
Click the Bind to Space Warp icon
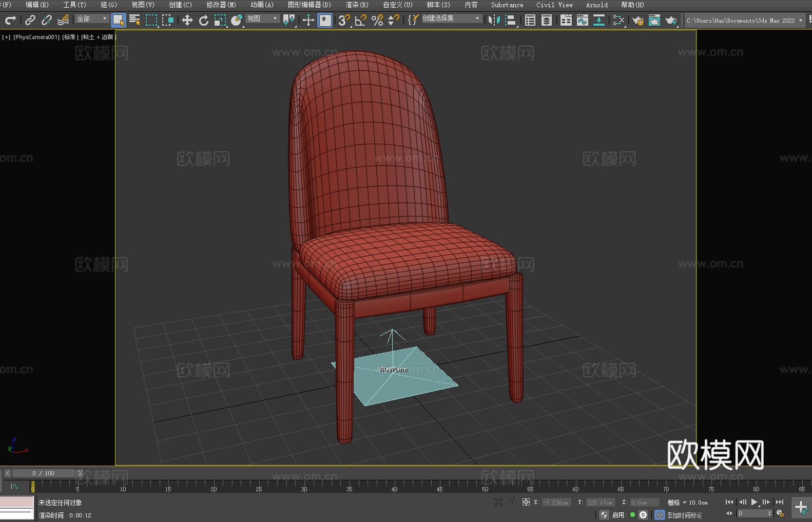63,20
